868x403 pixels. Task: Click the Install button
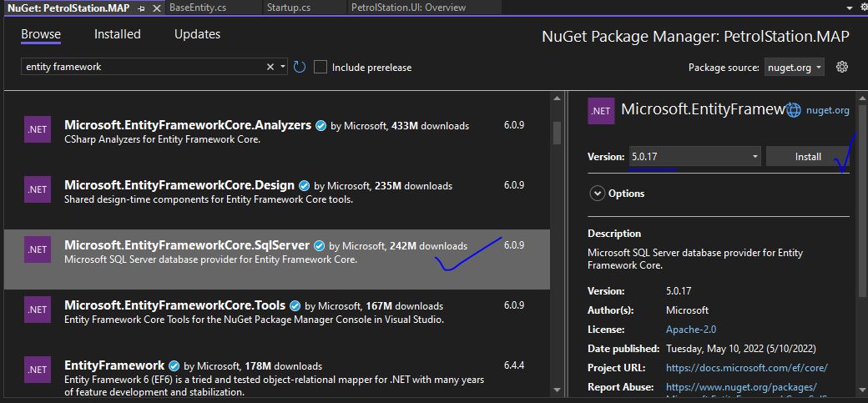(808, 157)
